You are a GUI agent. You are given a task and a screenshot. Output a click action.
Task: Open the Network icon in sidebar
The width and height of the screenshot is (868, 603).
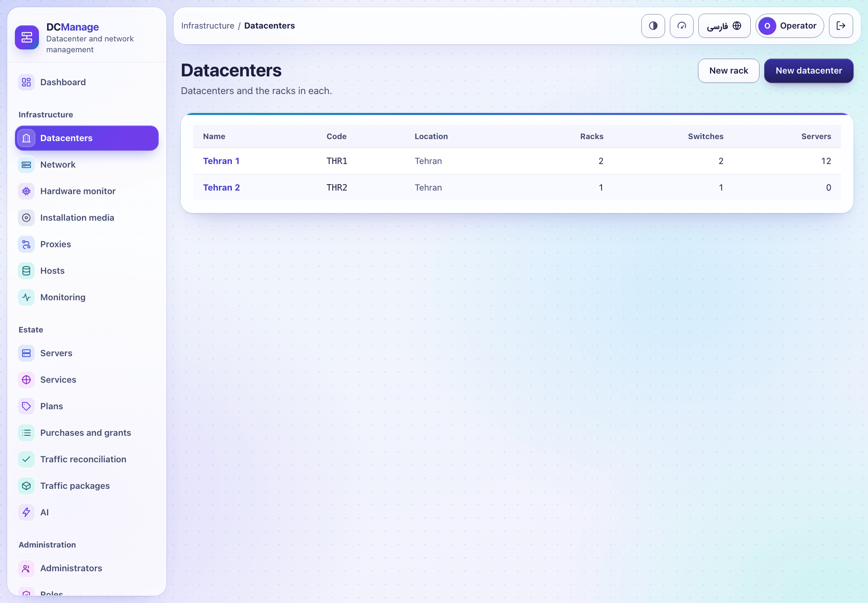(26, 165)
